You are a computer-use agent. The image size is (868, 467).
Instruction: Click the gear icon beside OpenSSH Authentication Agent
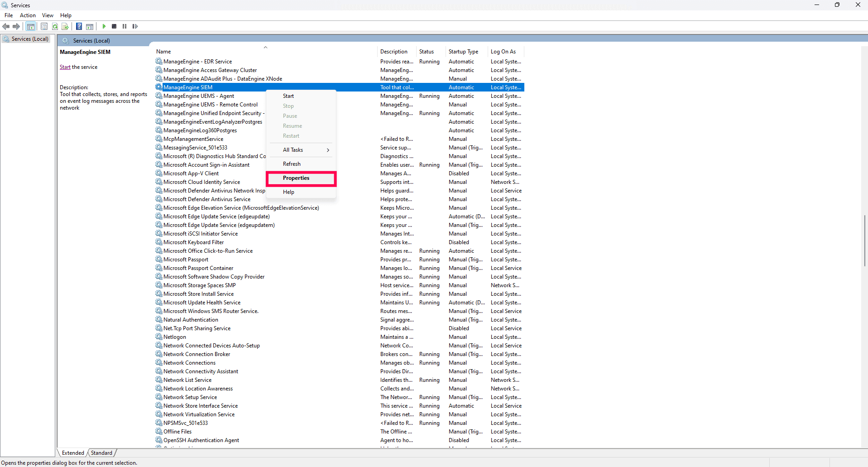coord(159,440)
